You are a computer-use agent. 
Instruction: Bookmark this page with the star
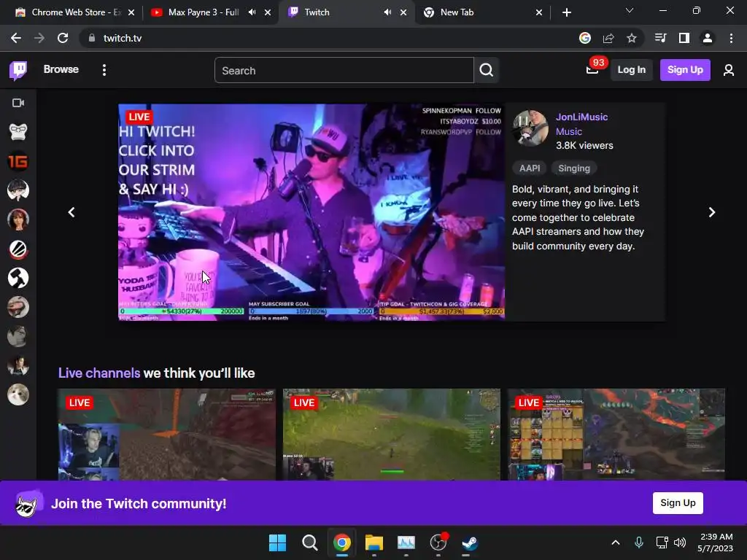click(632, 38)
